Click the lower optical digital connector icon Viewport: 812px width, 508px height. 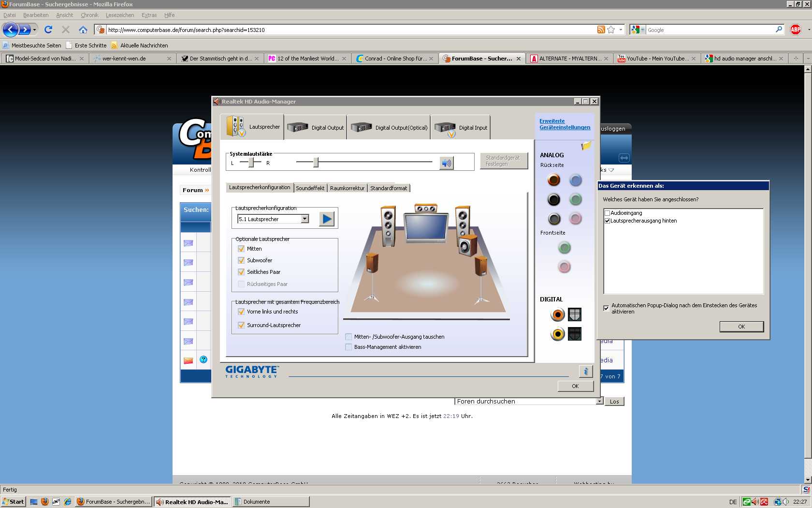[x=575, y=334]
